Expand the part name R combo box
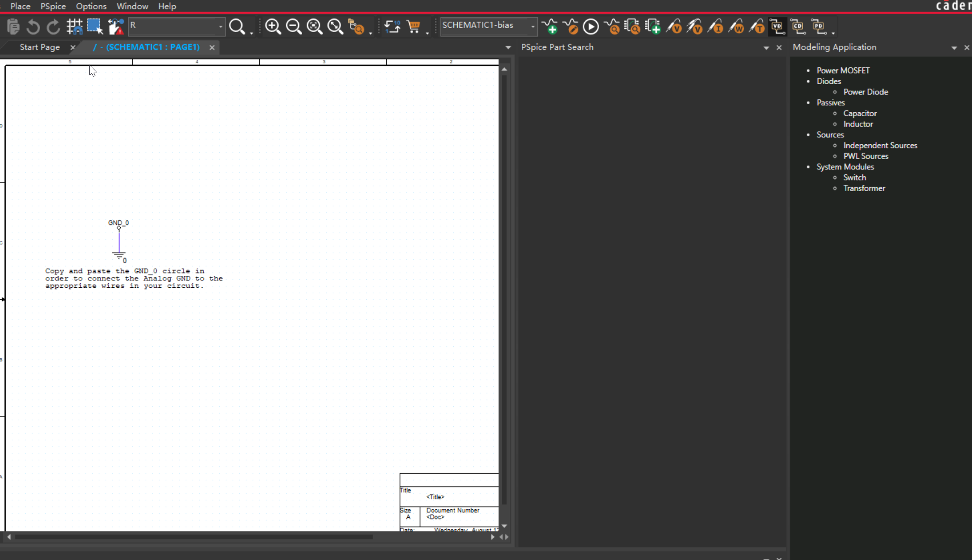Viewport: 972px width, 560px height. pos(220,27)
